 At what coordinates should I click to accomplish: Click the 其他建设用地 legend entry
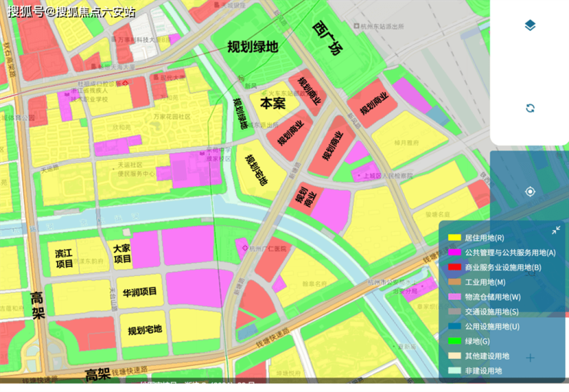(487, 356)
